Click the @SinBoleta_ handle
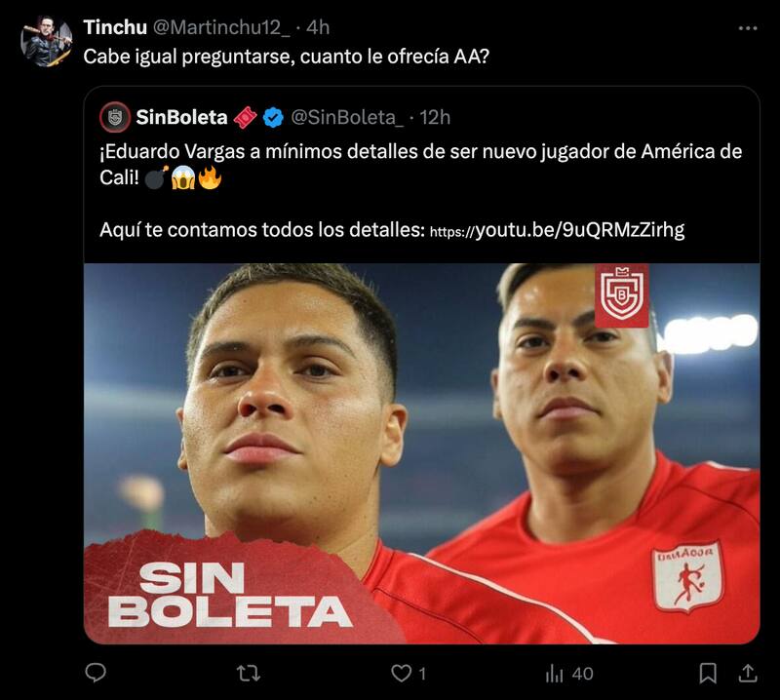Image resolution: width=780 pixels, height=700 pixels. click(348, 117)
